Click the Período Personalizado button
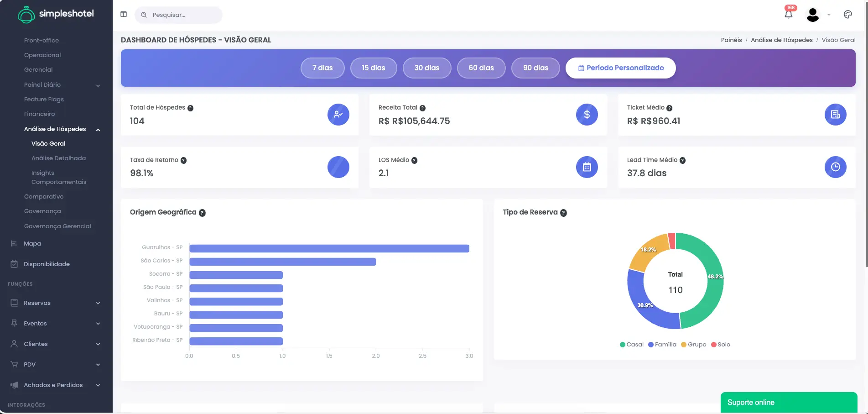Image resolution: width=868 pixels, height=414 pixels. pos(620,68)
